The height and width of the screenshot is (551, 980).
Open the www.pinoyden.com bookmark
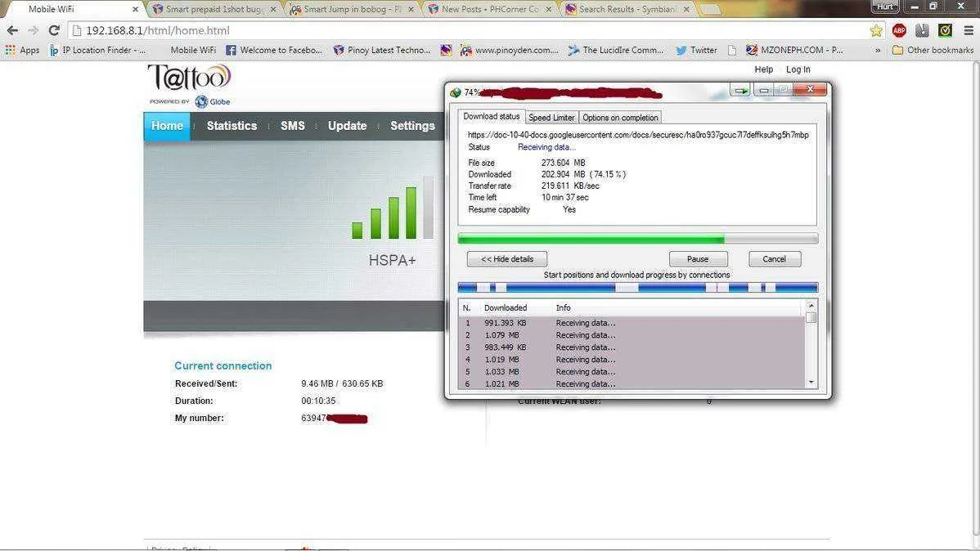[510, 50]
